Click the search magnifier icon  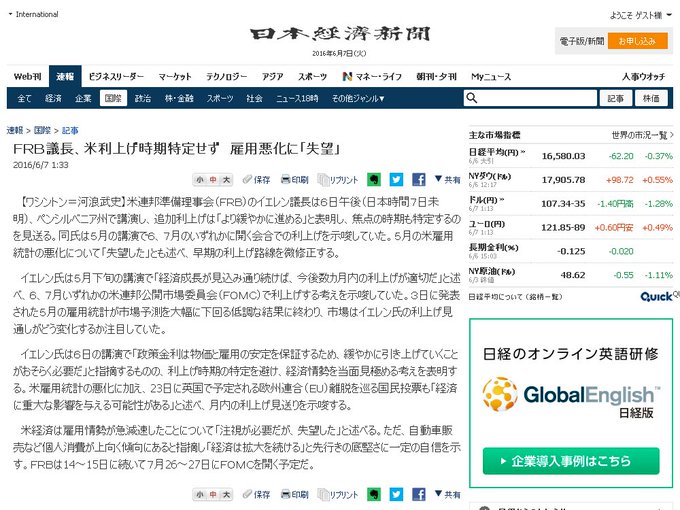[471, 98]
